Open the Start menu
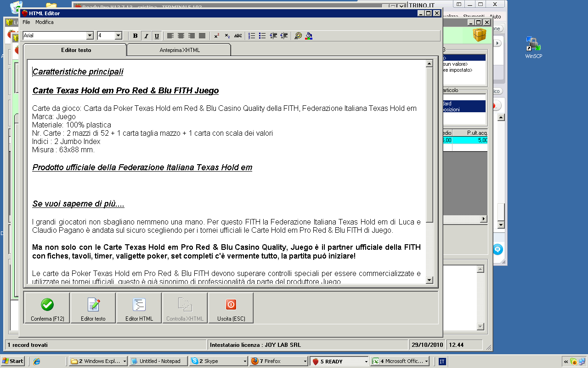This screenshot has height=368, width=588. (x=12, y=361)
